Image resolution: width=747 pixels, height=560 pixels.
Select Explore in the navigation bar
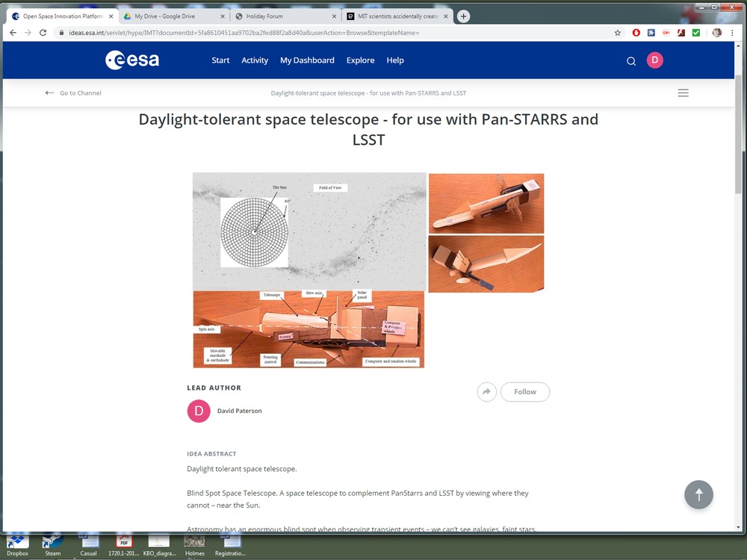pos(360,60)
